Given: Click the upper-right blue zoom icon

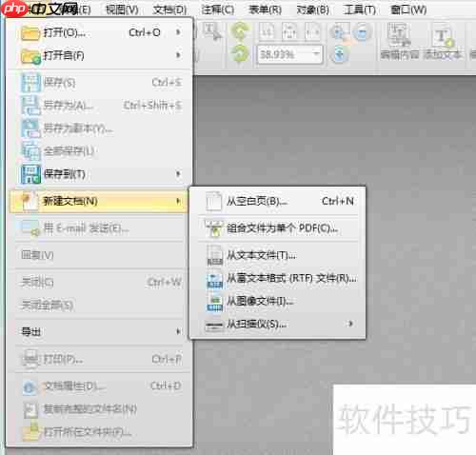Looking at the screenshot, I should tap(362, 32).
